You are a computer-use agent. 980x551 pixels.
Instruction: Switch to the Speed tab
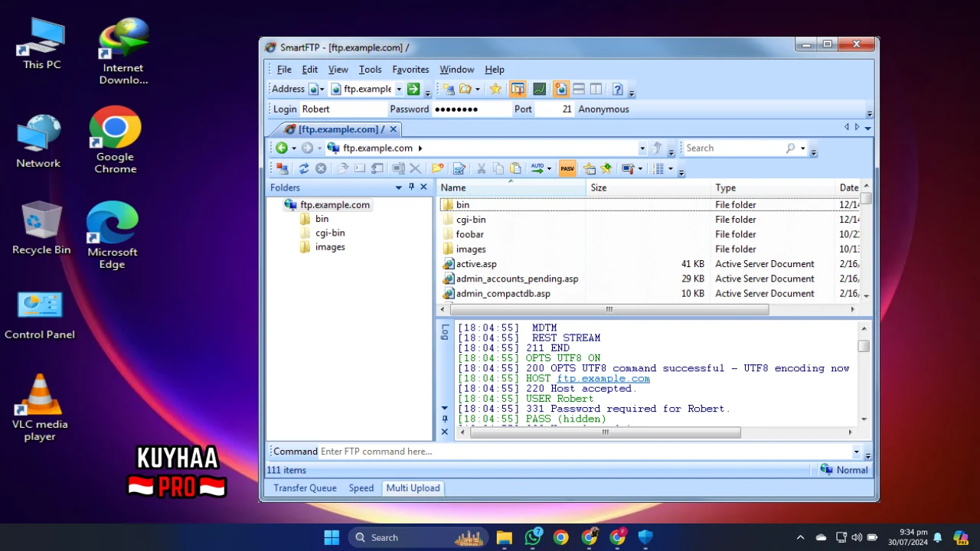(361, 487)
